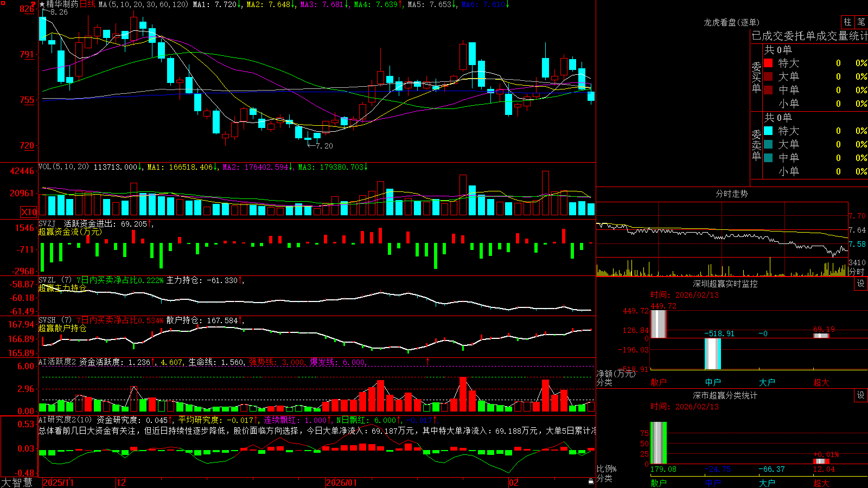
Task: Click the dark red 中单 buy-order swatch
Action: coord(768,89)
